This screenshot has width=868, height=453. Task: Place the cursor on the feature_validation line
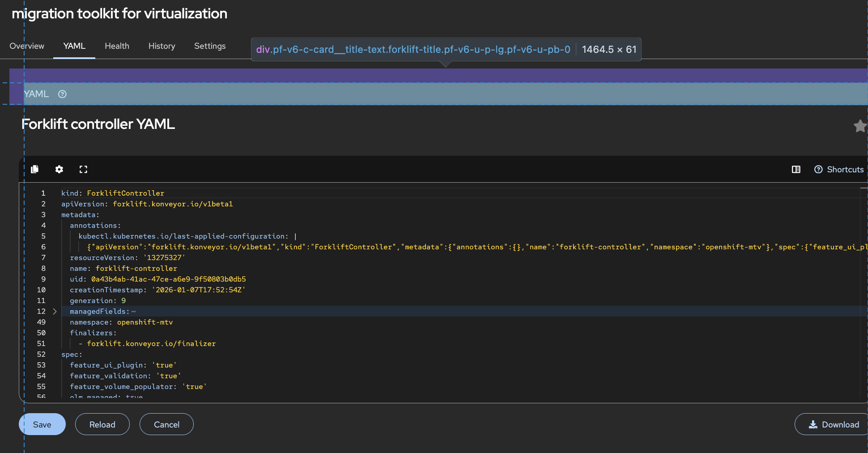[x=125, y=376]
